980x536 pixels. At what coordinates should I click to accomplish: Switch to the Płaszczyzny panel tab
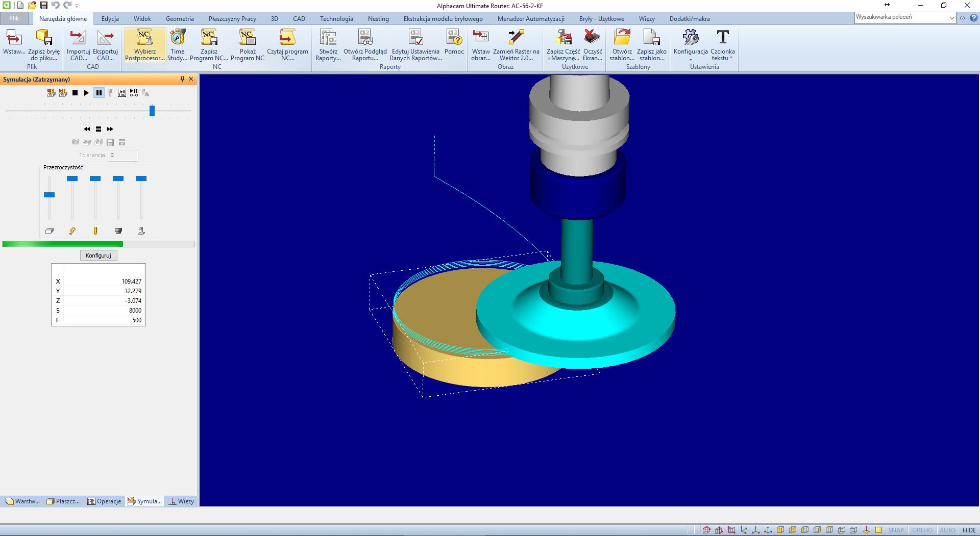[x=63, y=501]
